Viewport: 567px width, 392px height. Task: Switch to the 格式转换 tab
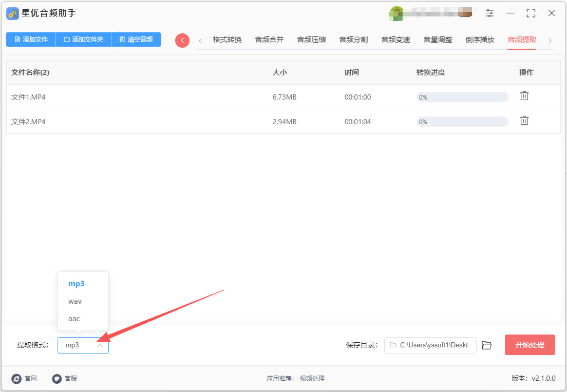(x=227, y=40)
